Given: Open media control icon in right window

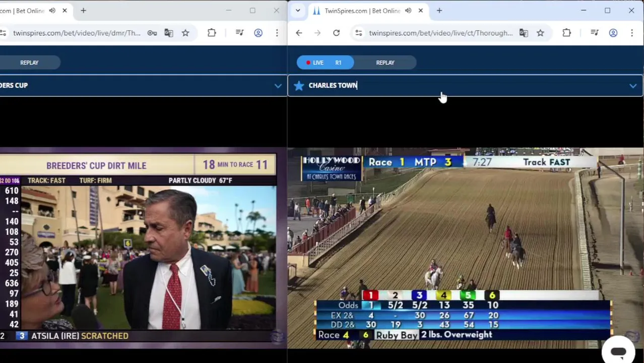Looking at the screenshot, I should tap(594, 33).
